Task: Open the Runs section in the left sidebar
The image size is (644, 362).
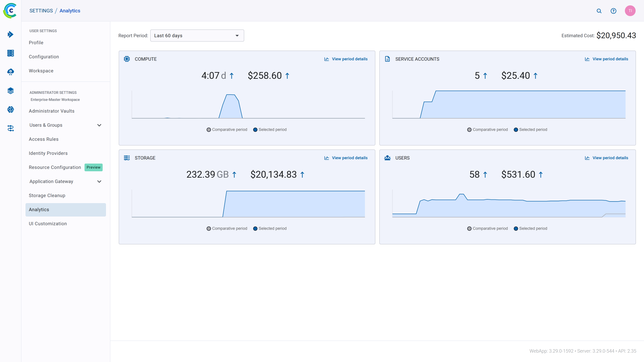Action: pyautogui.click(x=10, y=34)
